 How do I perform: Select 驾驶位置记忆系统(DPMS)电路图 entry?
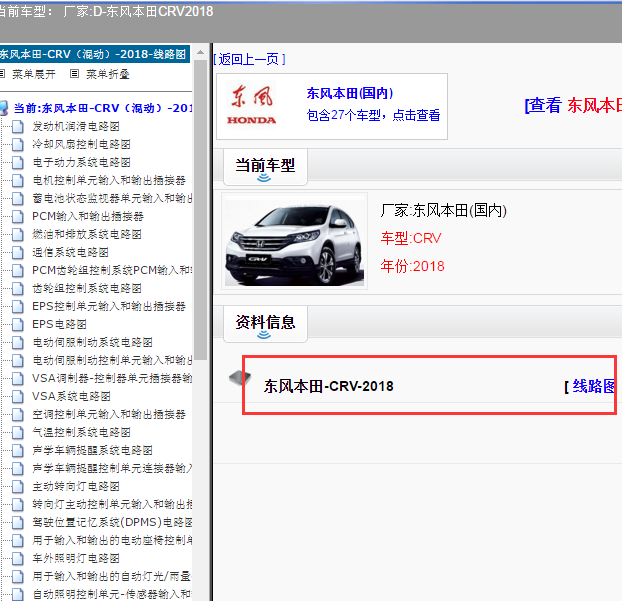click(112, 522)
